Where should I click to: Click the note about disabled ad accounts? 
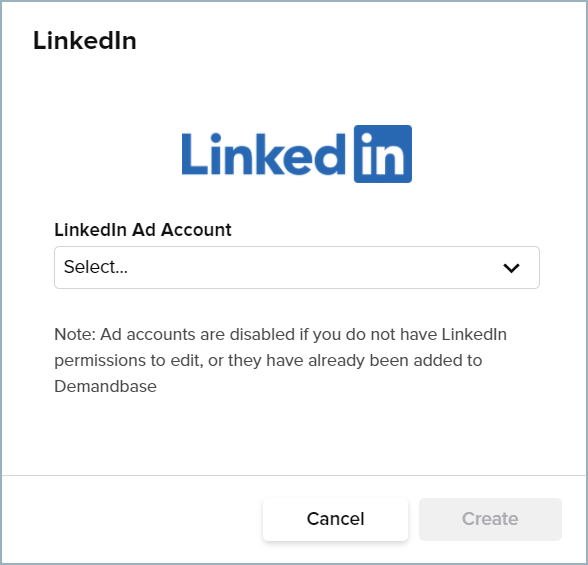[280, 360]
